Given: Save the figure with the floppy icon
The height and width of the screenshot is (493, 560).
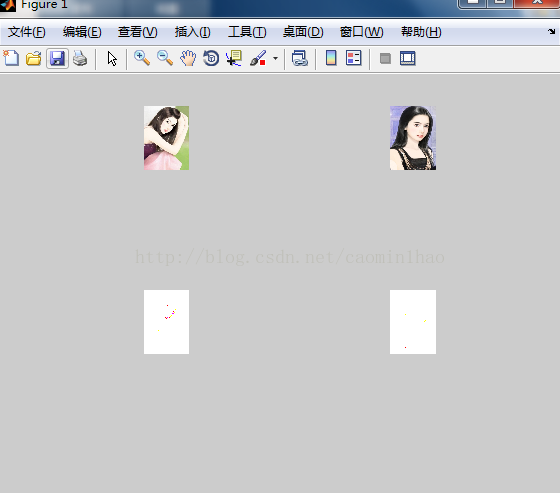Looking at the screenshot, I should coord(57,58).
